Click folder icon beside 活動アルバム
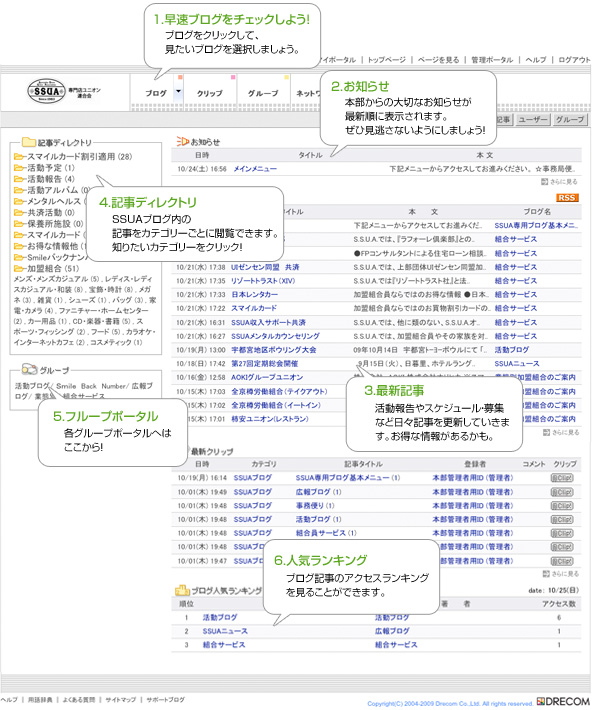This screenshot has height=710, width=592. [x=19, y=190]
